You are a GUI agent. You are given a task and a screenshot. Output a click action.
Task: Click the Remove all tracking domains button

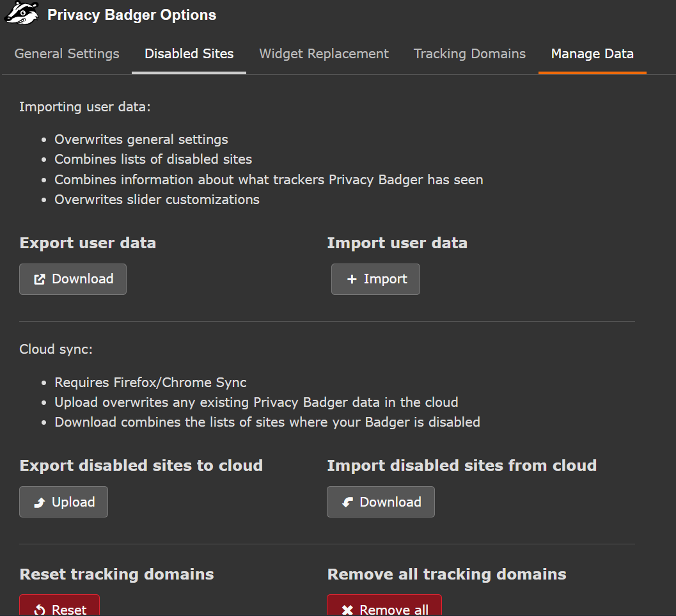tap(384, 605)
